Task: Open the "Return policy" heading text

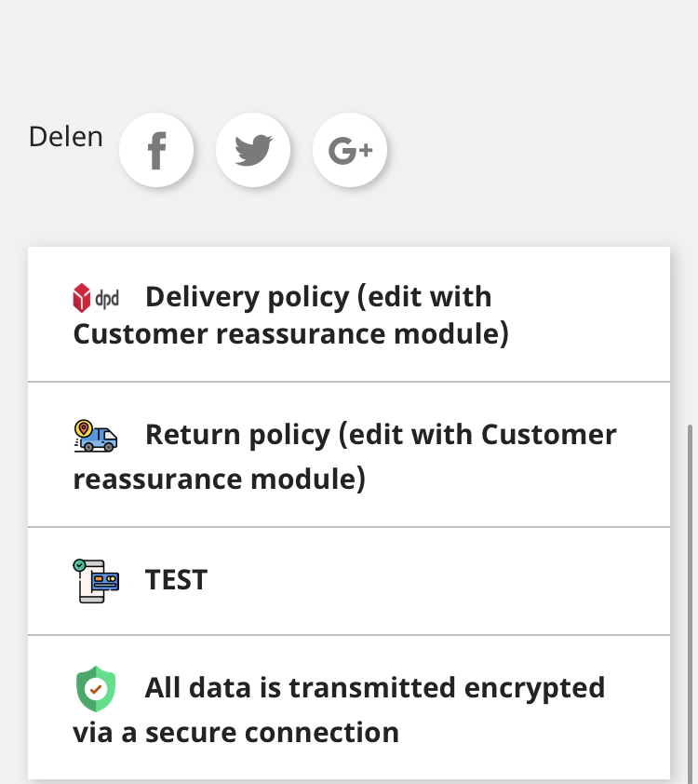Action: 237,435
